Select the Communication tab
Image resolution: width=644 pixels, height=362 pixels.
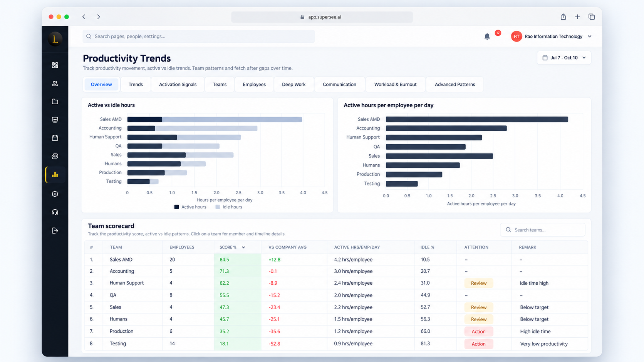[339, 84]
